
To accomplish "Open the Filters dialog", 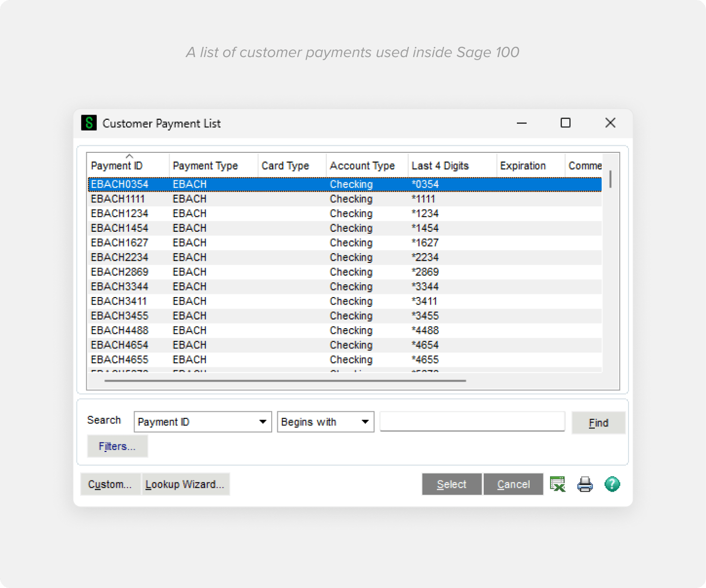I will (117, 446).
